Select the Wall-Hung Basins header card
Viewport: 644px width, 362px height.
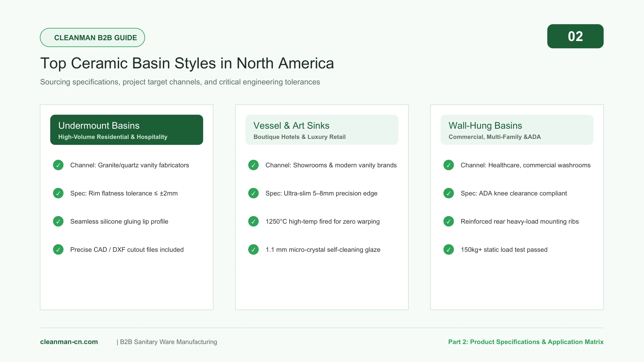coord(517,130)
